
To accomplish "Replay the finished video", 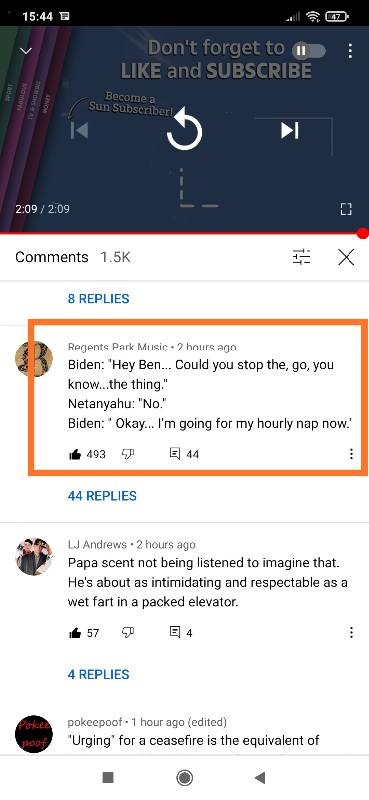I will pos(185,131).
